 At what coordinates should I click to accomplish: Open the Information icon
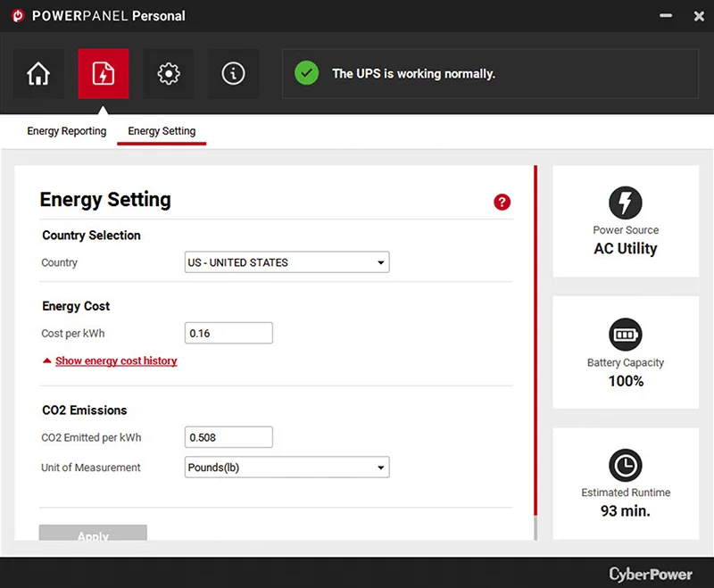(x=233, y=74)
